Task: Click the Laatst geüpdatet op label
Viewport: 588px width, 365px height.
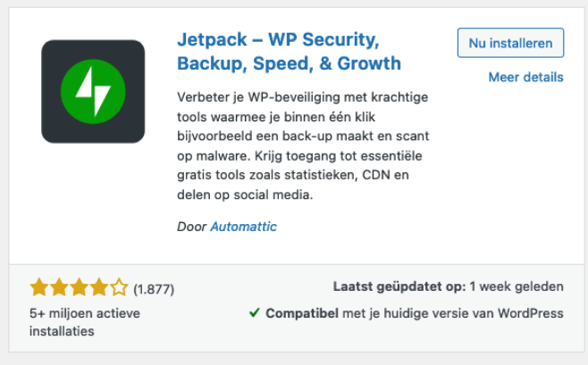Action: (x=399, y=286)
